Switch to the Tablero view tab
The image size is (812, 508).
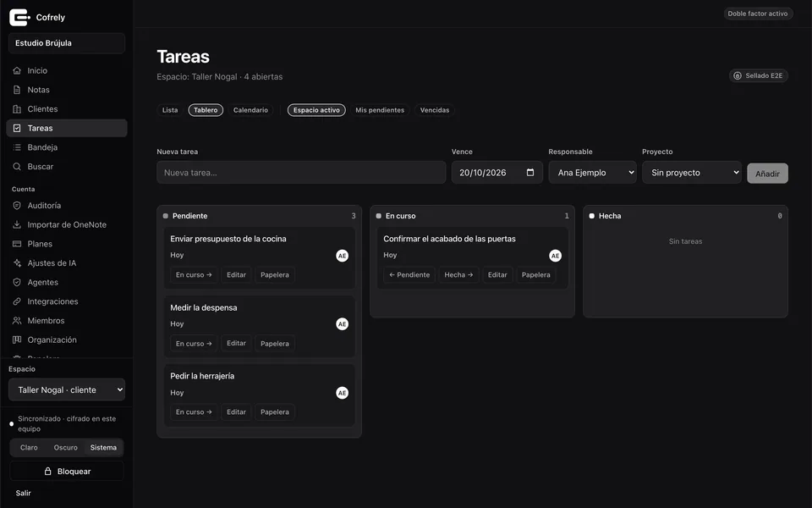[x=206, y=110]
